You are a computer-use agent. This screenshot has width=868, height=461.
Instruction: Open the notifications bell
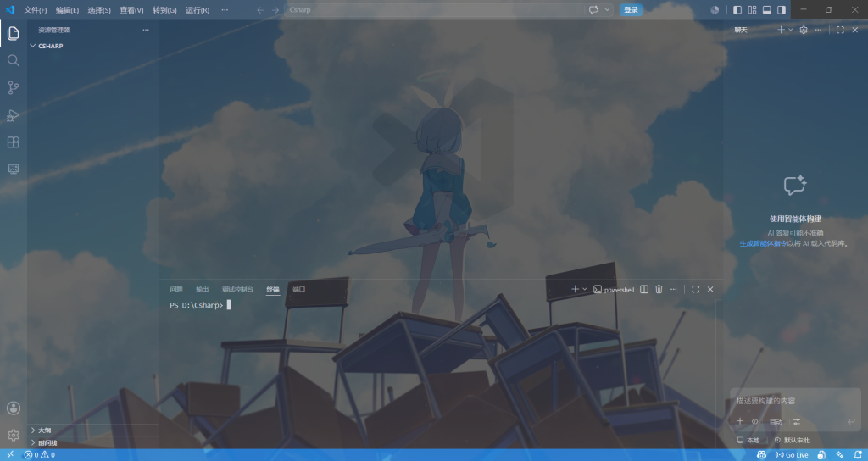pos(858,455)
